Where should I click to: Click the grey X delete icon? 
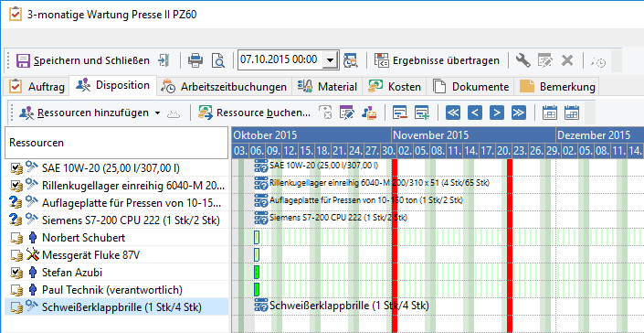point(567,60)
